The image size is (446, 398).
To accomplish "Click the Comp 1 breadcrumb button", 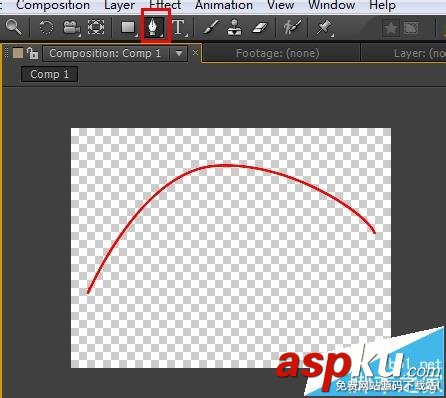I will [x=49, y=74].
